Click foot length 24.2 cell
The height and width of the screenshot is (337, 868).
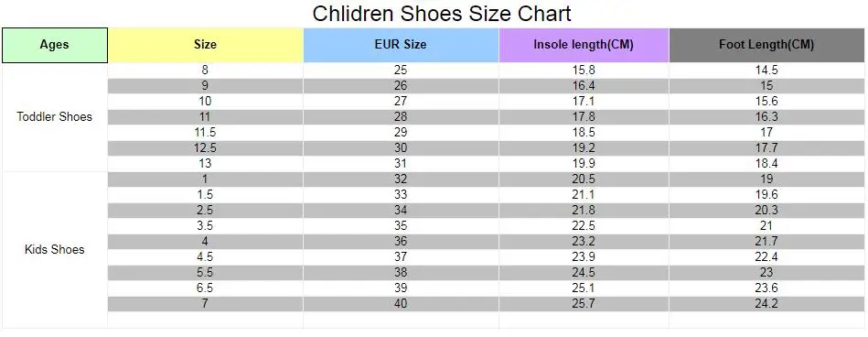point(766,303)
